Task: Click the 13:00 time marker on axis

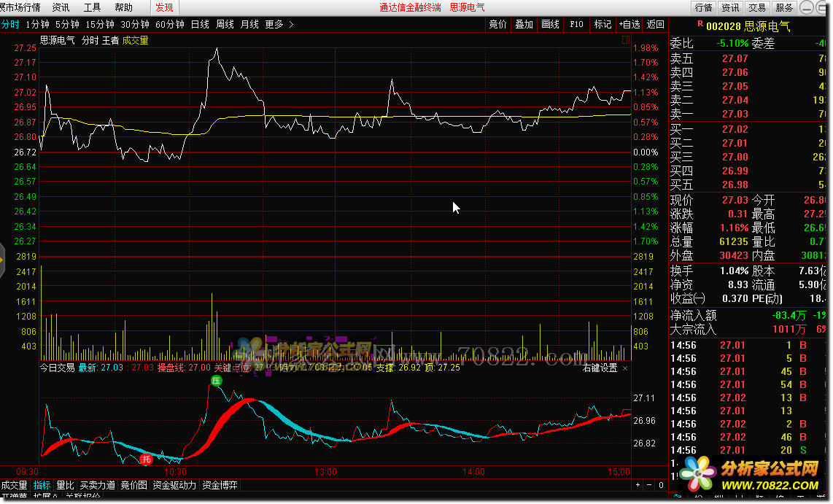Action: point(325,472)
